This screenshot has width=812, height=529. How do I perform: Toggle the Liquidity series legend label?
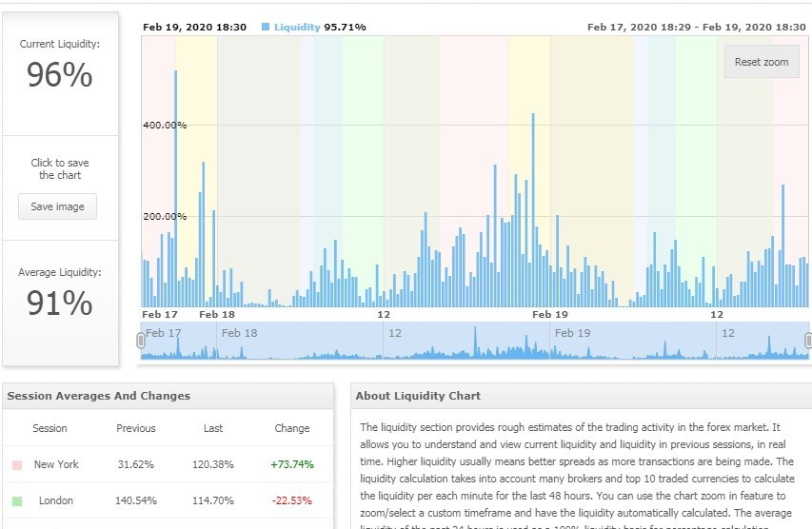pyautogui.click(x=297, y=28)
